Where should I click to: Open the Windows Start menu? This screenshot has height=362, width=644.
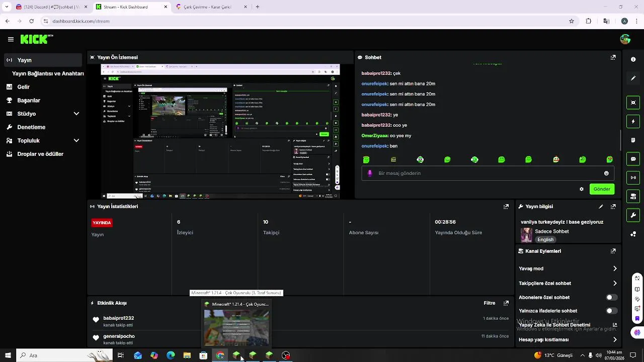(x=8, y=355)
